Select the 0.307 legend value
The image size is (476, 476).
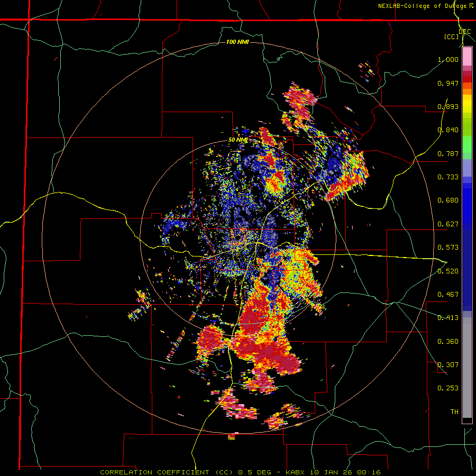448,365
